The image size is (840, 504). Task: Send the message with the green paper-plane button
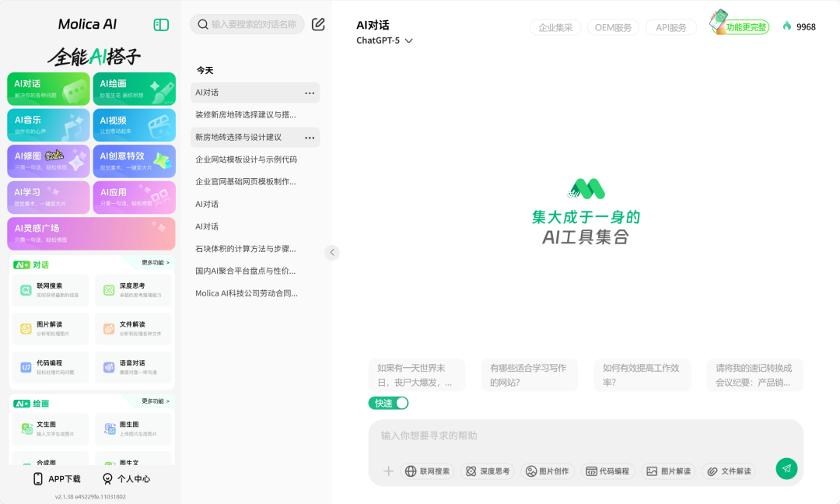coord(786,469)
